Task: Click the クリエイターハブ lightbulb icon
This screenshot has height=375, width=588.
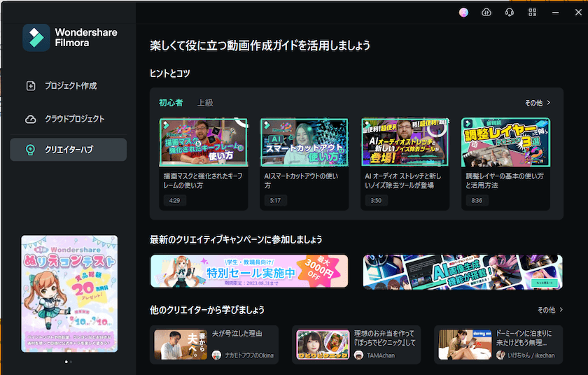Action: (x=31, y=150)
